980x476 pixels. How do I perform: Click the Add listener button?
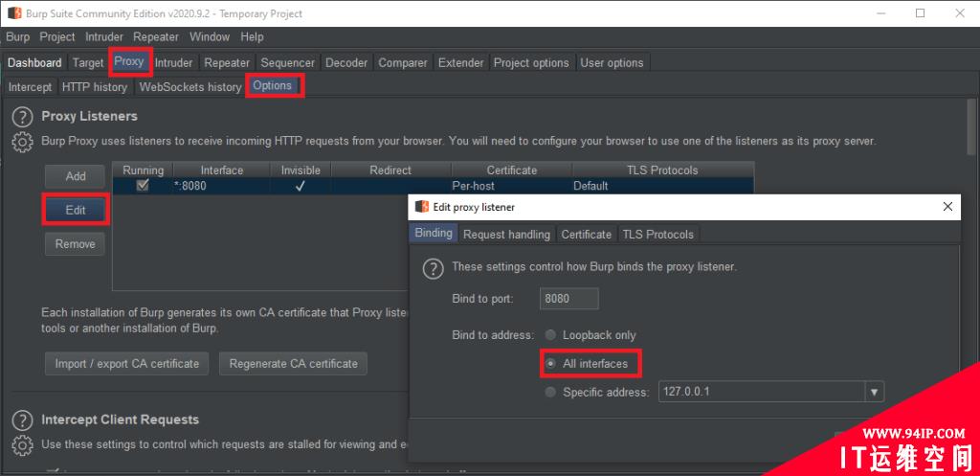(x=75, y=176)
